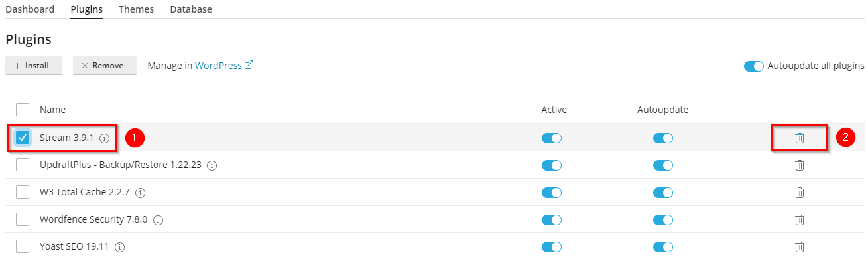Turn off Autoupdate for Wordfence Security
Image resolution: width=868 pixels, height=277 pixels.
tap(663, 220)
